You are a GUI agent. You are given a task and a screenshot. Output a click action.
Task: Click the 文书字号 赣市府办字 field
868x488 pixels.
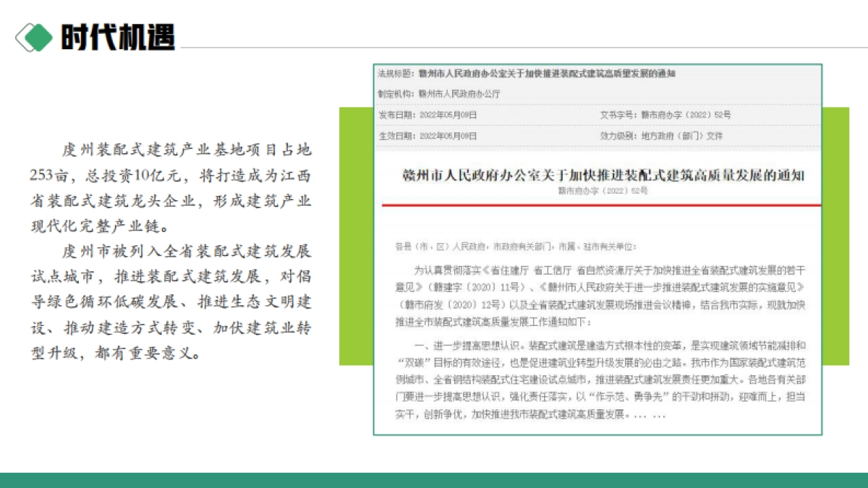coord(665,115)
